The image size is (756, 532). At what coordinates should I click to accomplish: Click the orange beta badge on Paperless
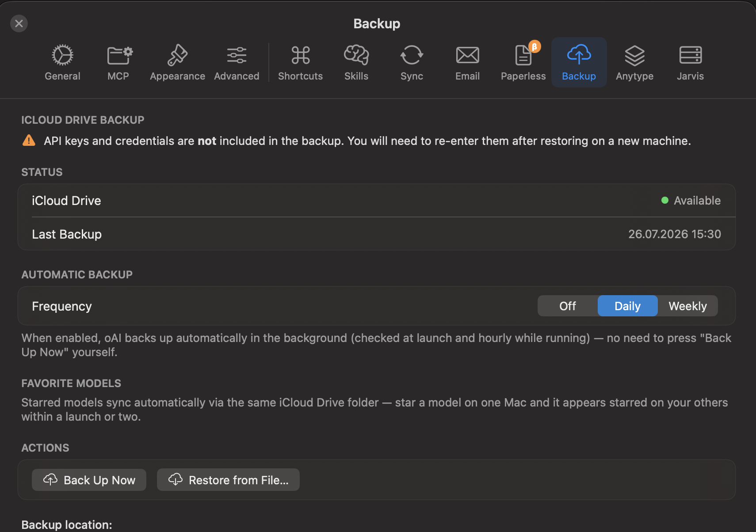(535, 46)
